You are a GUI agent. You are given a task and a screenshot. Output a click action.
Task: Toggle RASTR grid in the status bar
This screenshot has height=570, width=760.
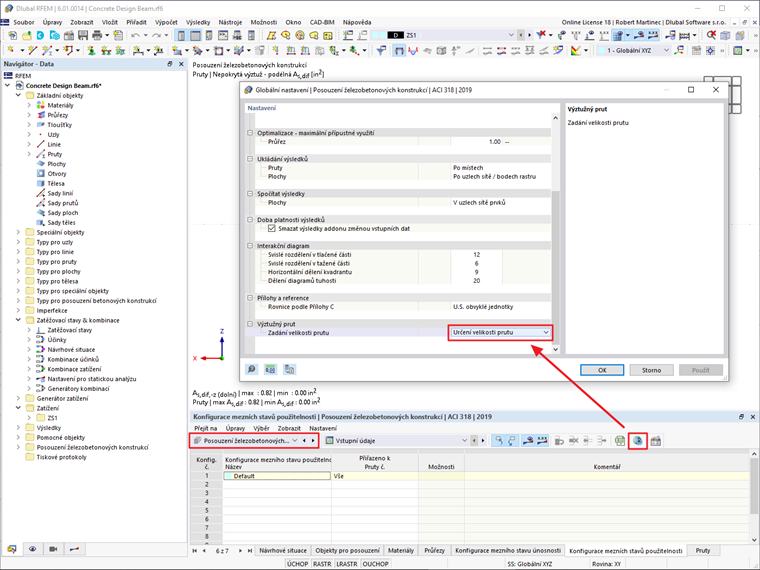(x=322, y=564)
